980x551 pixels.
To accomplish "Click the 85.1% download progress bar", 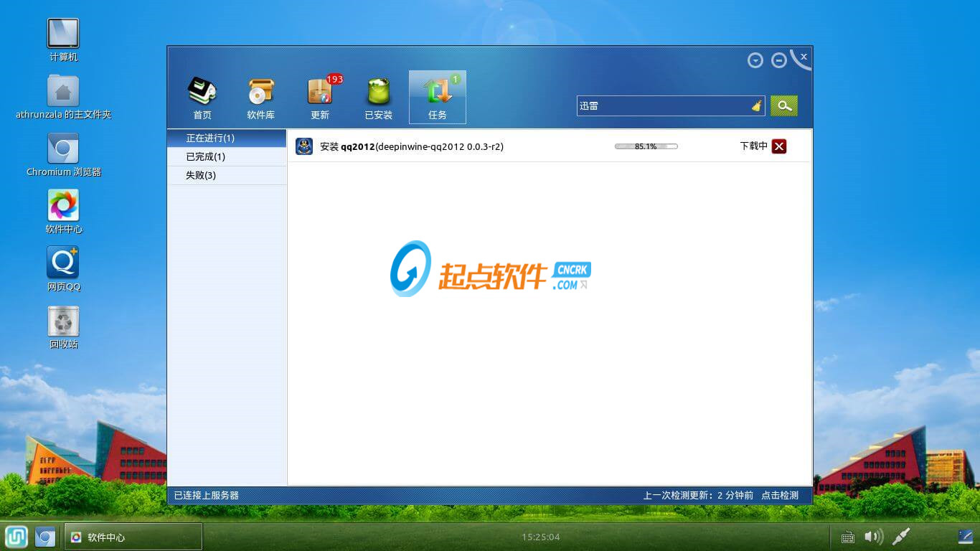I will click(x=646, y=146).
